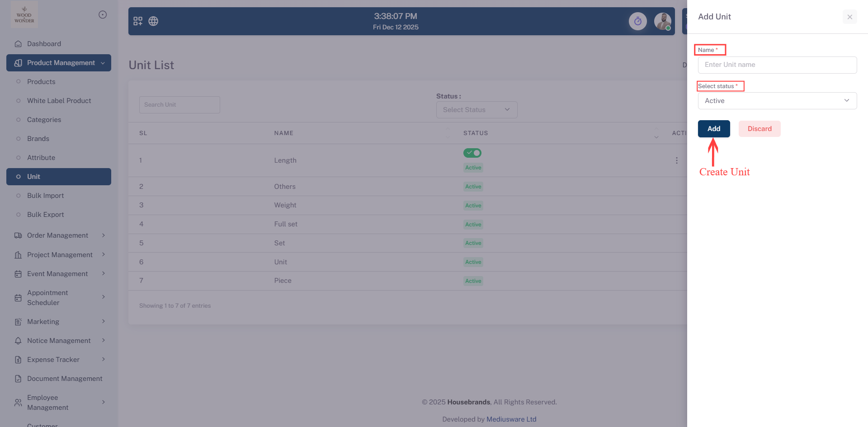Click the grid apps icon in header
This screenshot has height=427, width=868.
point(138,21)
